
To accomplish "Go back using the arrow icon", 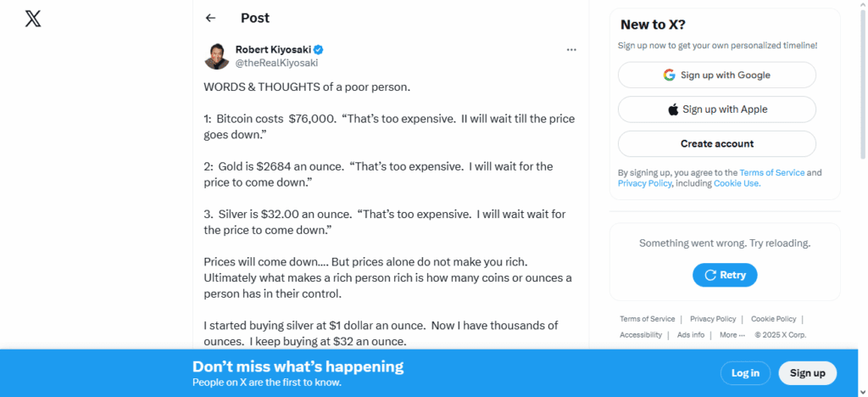I will point(211,18).
